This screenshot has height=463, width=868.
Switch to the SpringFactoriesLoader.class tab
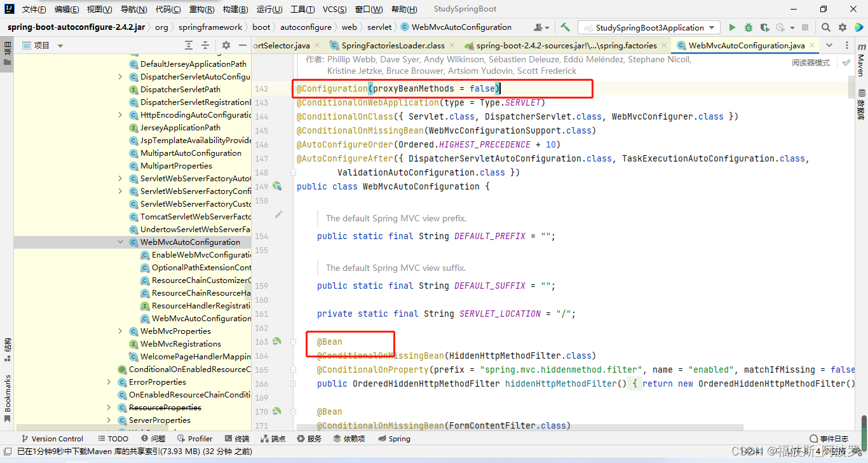coord(393,45)
